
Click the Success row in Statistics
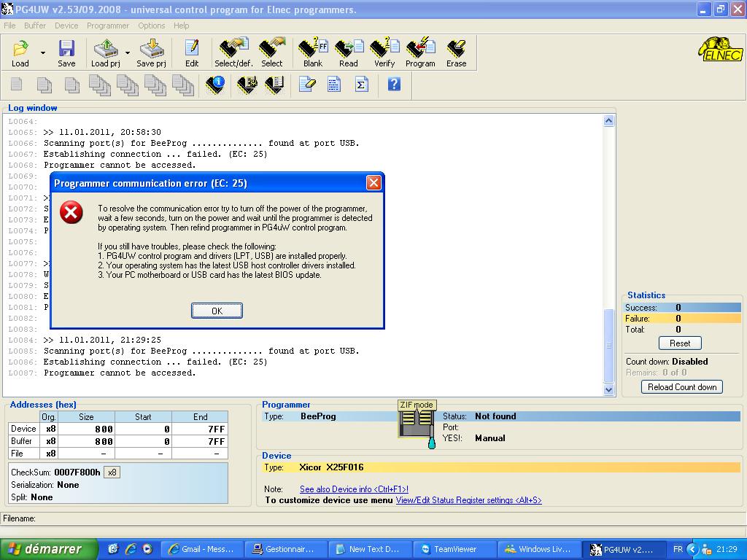682,308
